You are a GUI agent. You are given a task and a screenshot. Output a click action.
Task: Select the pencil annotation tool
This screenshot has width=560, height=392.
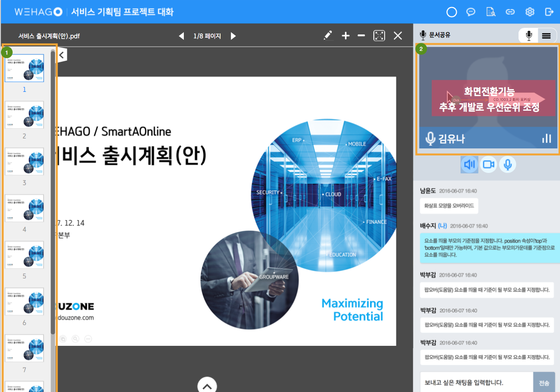point(328,35)
